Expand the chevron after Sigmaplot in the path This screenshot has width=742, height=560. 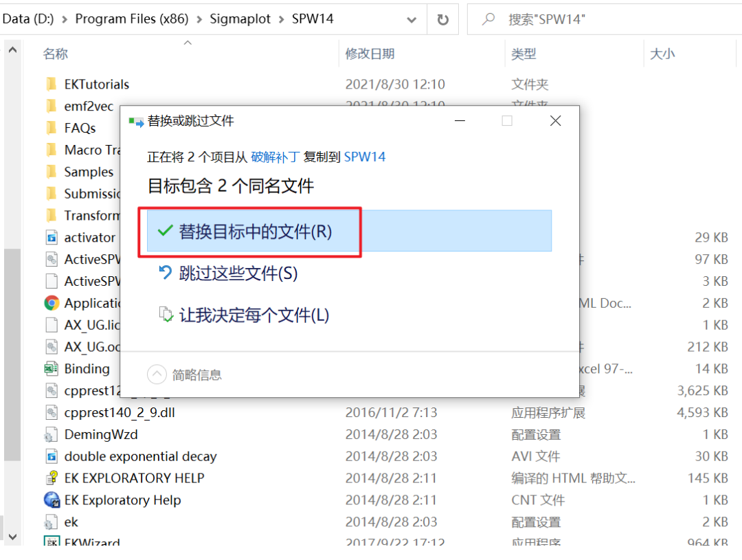click(281, 19)
